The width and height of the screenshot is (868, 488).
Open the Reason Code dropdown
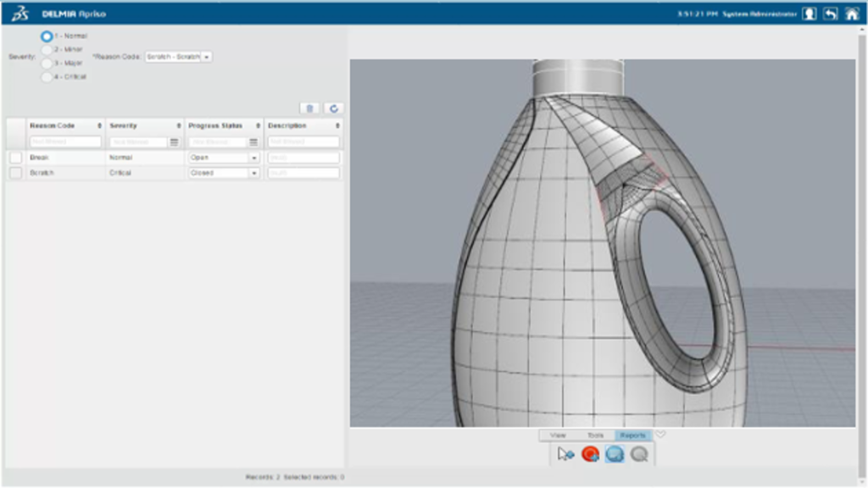[207, 57]
